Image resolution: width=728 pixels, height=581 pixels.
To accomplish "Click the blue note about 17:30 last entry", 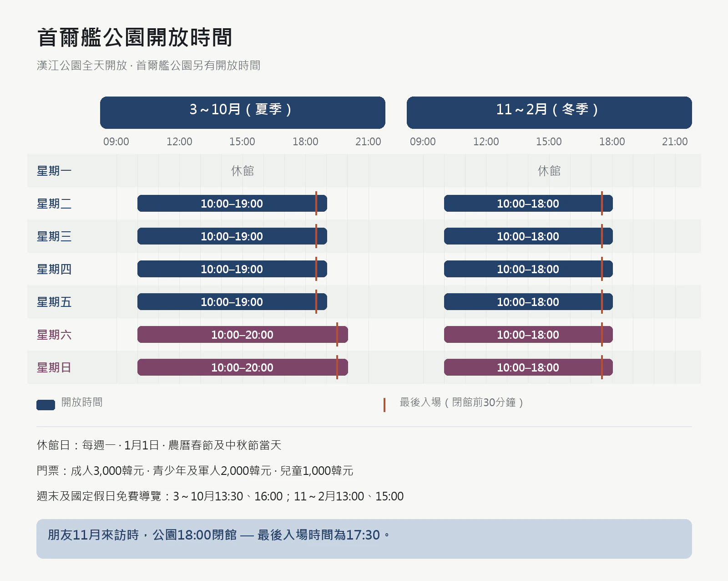I will [364, 539].
